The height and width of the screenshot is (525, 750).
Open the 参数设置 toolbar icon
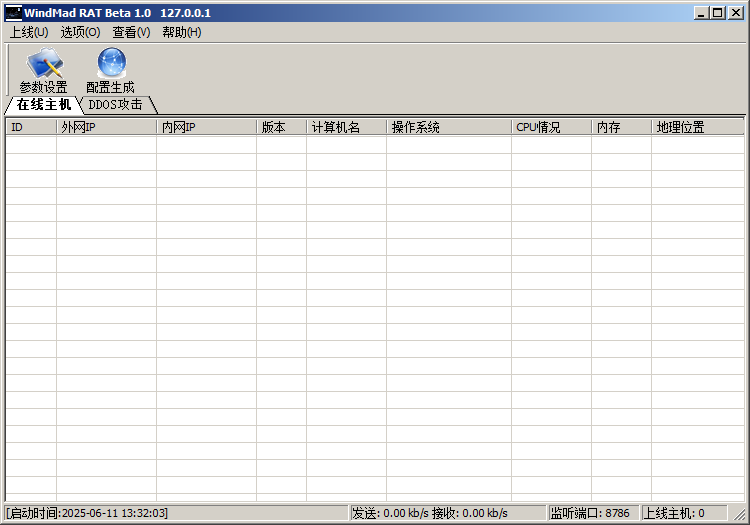coord(43,65)
